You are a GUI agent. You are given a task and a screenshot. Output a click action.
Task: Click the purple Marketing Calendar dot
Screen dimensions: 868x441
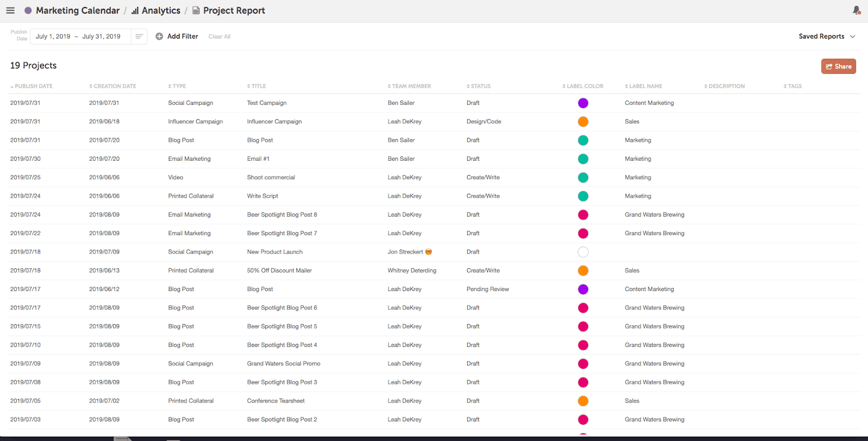(28, 11)
